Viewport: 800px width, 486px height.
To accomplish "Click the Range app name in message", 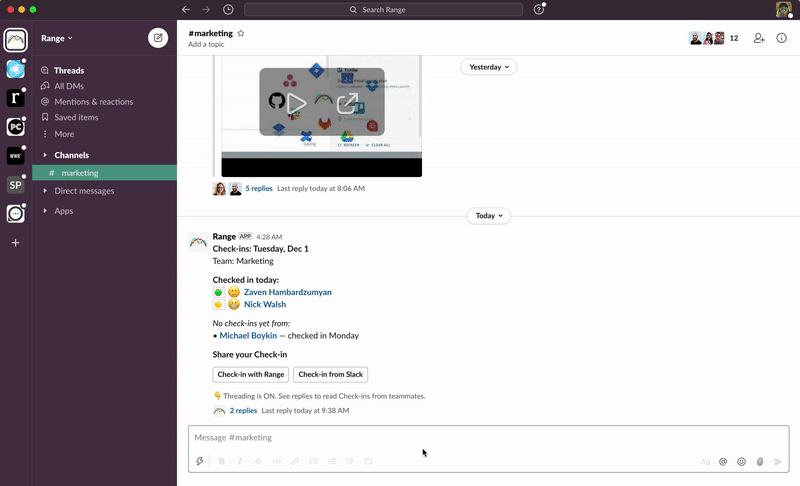I will tap(224, 236).
